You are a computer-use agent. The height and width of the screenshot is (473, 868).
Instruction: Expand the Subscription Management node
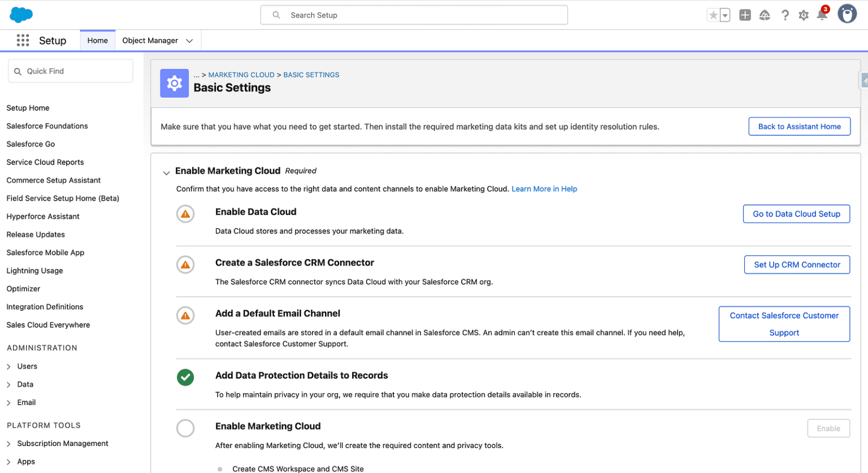click(8, 444)
